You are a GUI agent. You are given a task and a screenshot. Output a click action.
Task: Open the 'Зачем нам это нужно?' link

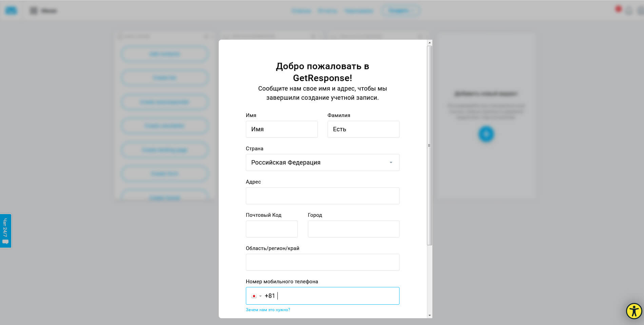point(268,310)
